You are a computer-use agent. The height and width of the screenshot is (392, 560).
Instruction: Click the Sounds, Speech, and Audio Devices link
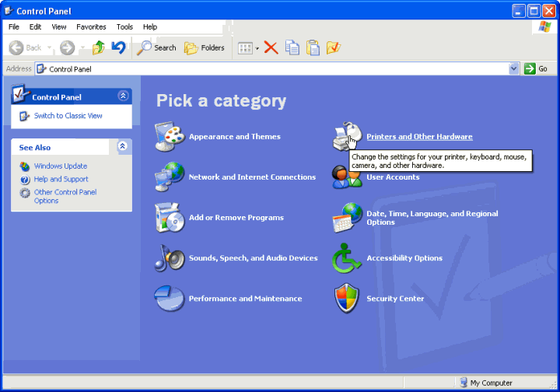tap(254, 258)
